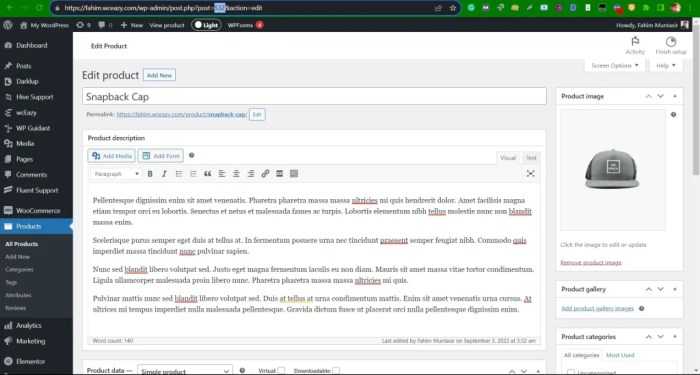Image resolution: width=700 pixels, height=375 pixels.
Task: Click the Add New product button
Action: coord(159,75)
